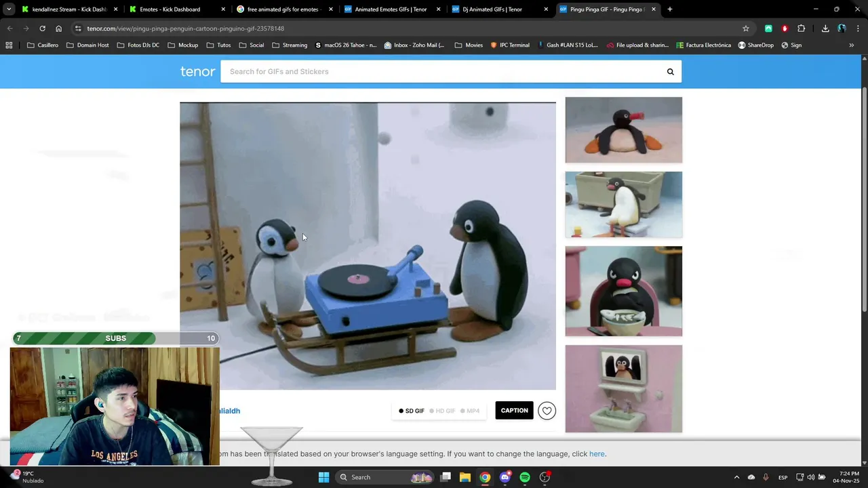The height and width of the screenshot is (488, 868).
Task: Open the red extension icon in toolbar
Action: tap(785, 28)
